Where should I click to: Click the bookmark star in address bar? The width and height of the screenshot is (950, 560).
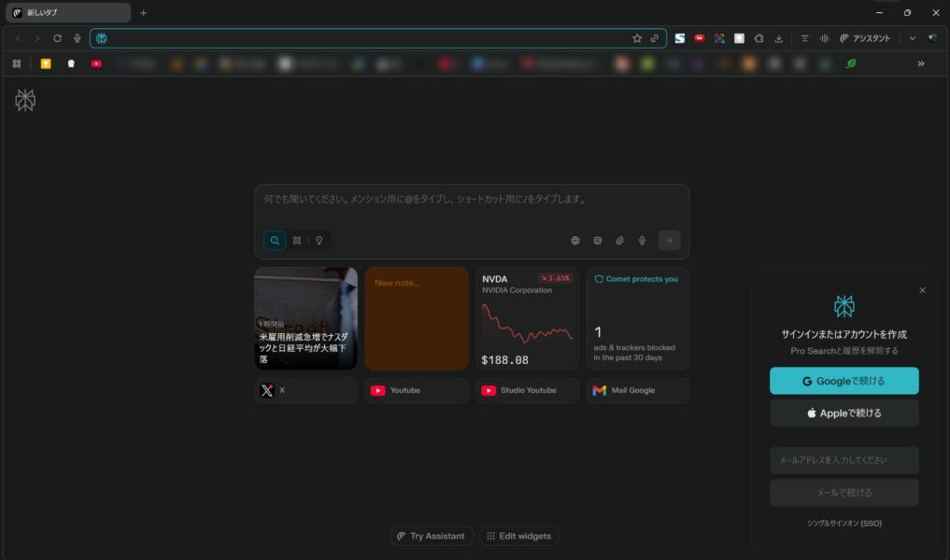click(637, 38)
